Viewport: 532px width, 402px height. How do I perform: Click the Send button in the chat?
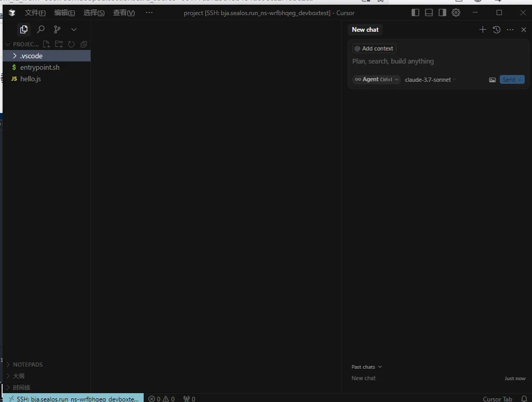click(512, 79)
